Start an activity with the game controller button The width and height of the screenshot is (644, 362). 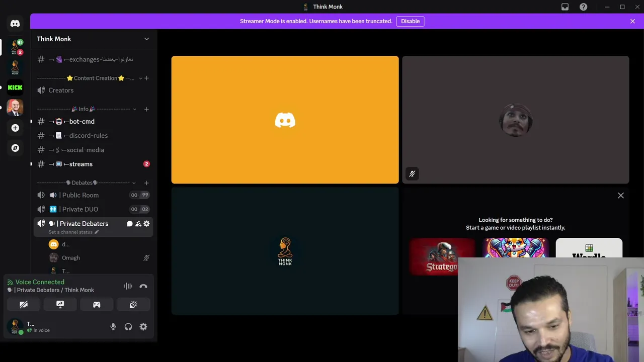pyautogui.click(x=97, y=305)
